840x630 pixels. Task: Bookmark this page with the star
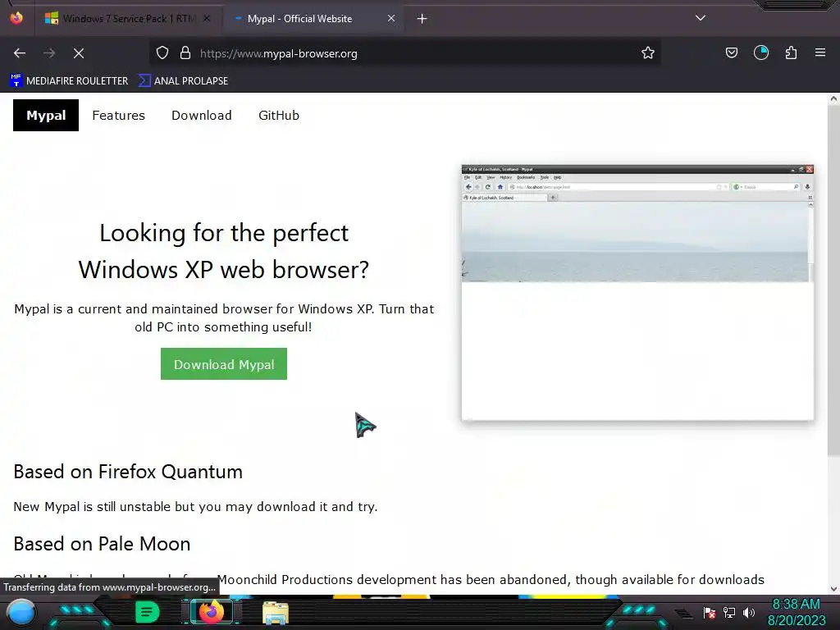point(648,53)
